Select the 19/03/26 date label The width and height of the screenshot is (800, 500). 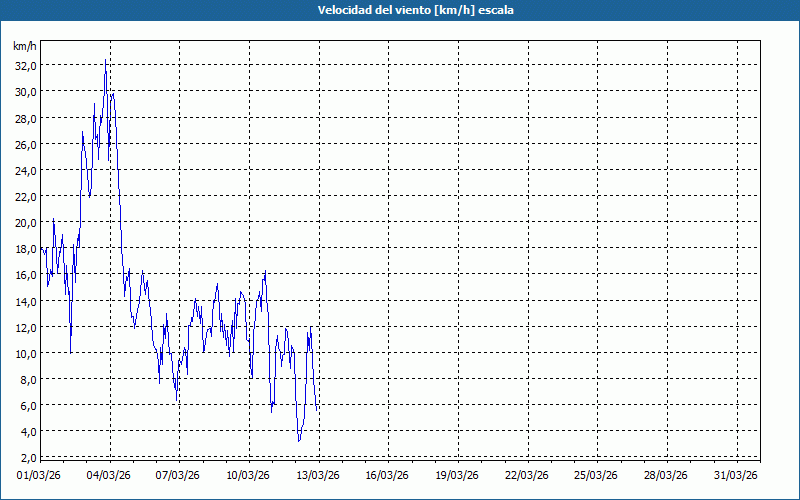tap(459, 475)
